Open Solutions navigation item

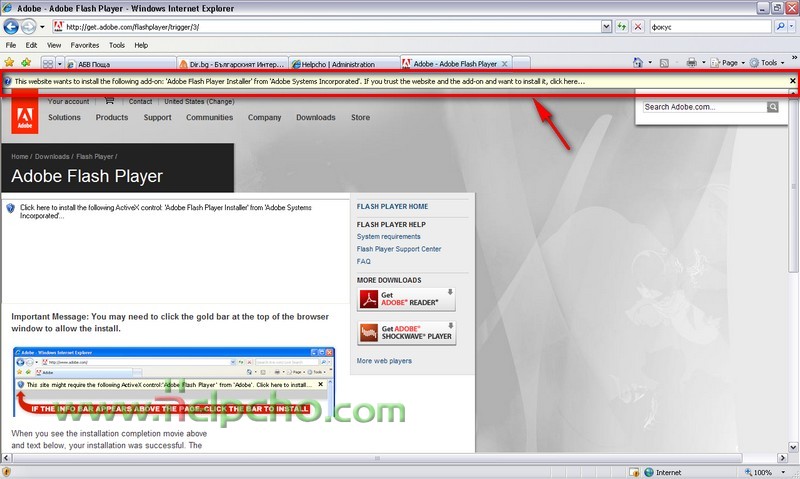pyautogui.click(x=64, y=117)
